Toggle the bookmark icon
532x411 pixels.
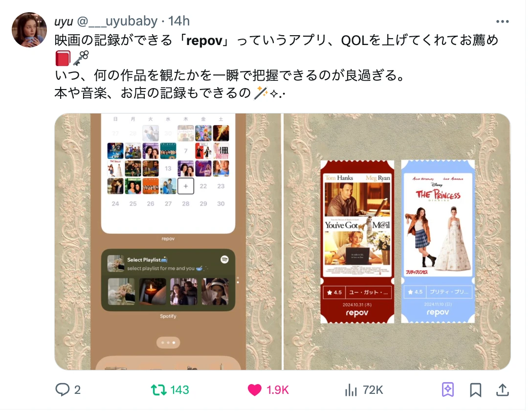point(475,390)
